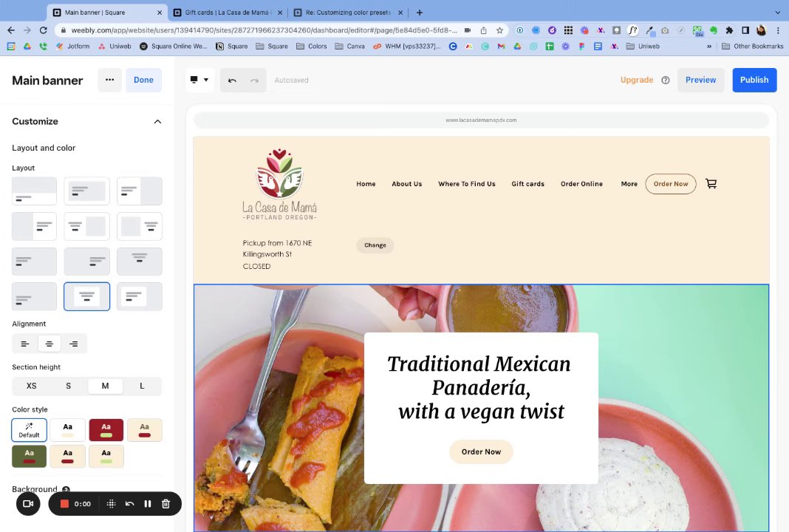Collapse the Customize section
This screenshot has height=532, width=789.
(157, 121)
